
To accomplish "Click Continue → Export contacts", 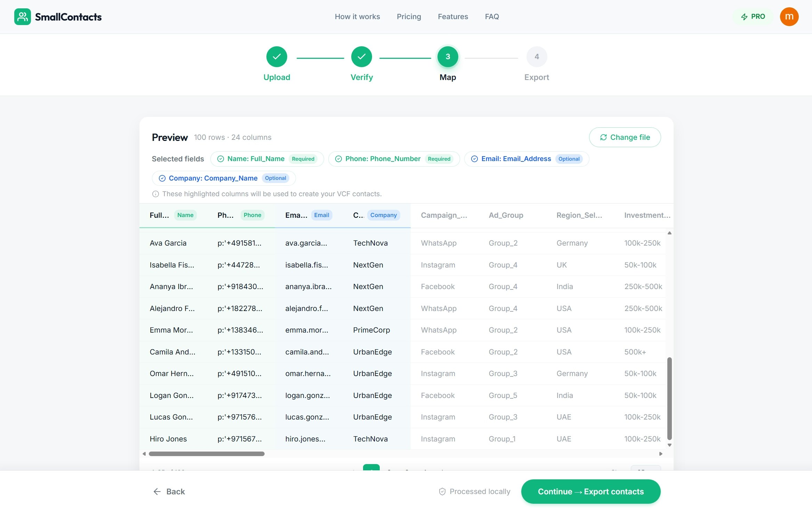I will pyautogui.click(x=590, y=491).
